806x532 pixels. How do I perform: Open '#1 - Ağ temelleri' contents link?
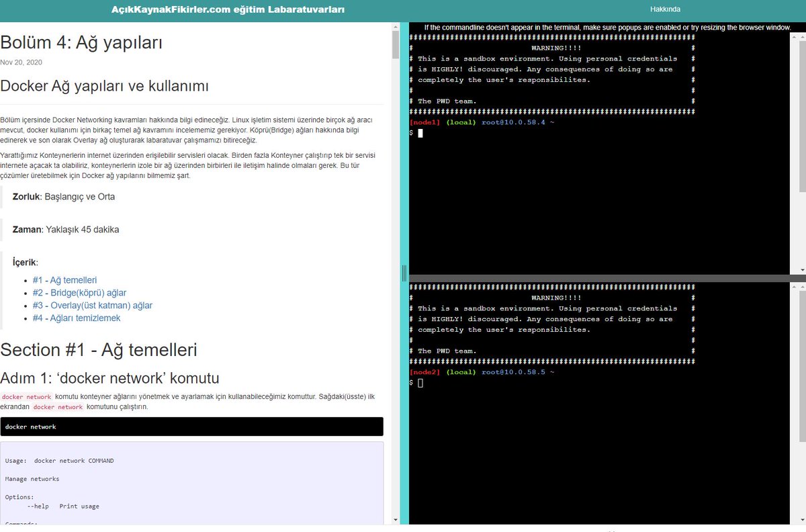click(x=65, y=280)
